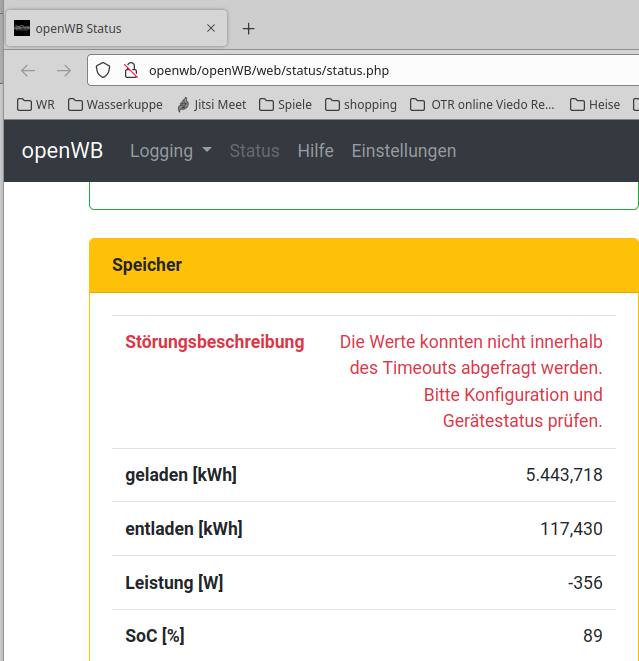Viewport: 639px width, 661px height.
Task: Close the openWB Status tab
Action: pyautogui.click(x=211, y=28)
